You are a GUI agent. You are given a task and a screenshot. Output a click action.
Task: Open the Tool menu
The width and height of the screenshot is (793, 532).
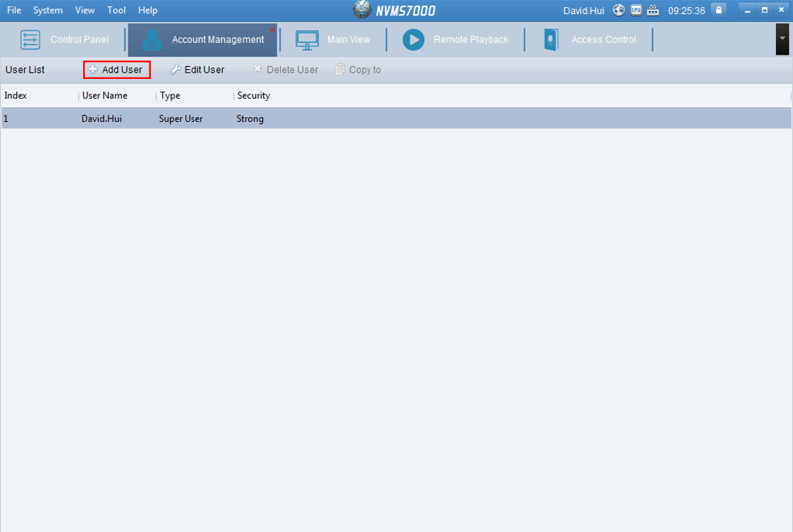(116, 10)
